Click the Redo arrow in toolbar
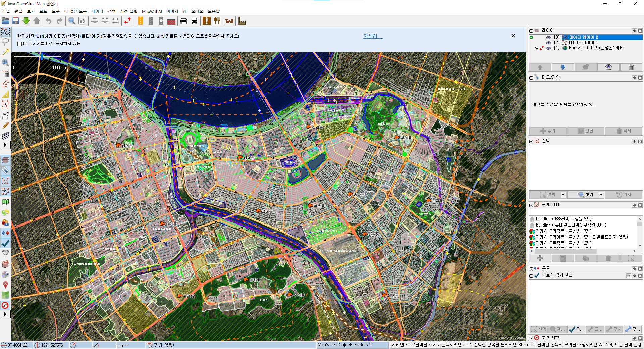Screen dimensions: 644x349 click(59, 21)
